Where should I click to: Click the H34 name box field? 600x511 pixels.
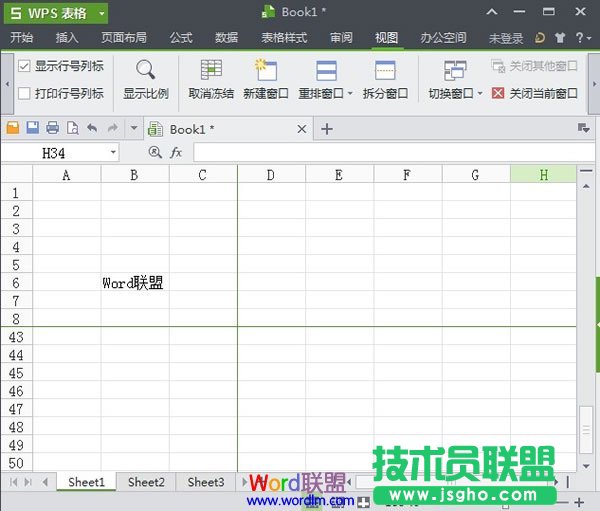pos(55,153)
